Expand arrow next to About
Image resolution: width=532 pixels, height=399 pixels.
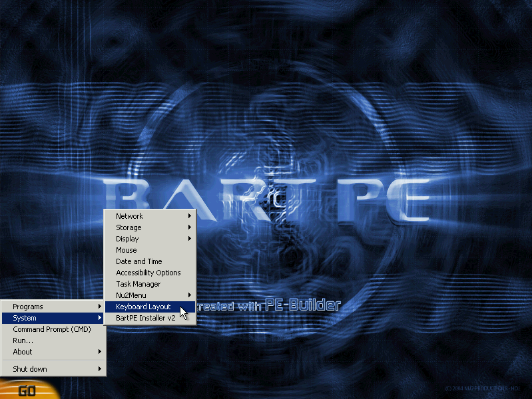(x=99, y=352)
